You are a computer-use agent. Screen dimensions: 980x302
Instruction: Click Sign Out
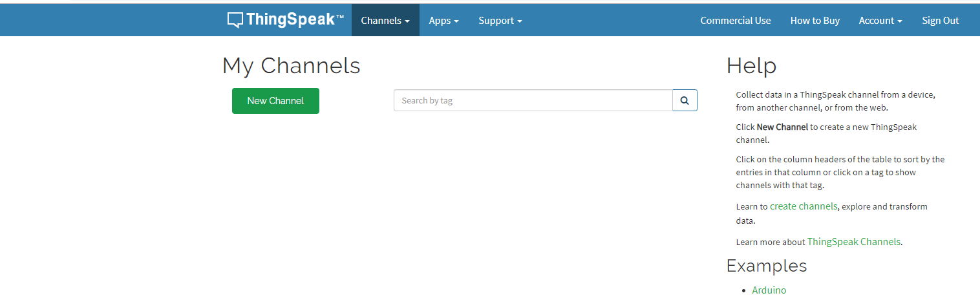coord(941,20)
